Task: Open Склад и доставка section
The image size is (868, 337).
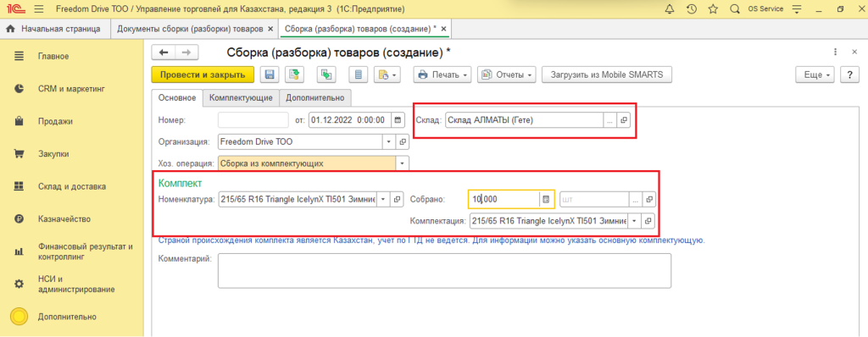Action: [72, 186]
